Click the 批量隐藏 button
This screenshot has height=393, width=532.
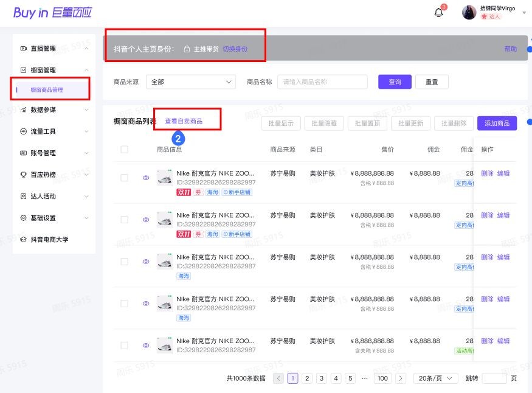coord(324,123)
